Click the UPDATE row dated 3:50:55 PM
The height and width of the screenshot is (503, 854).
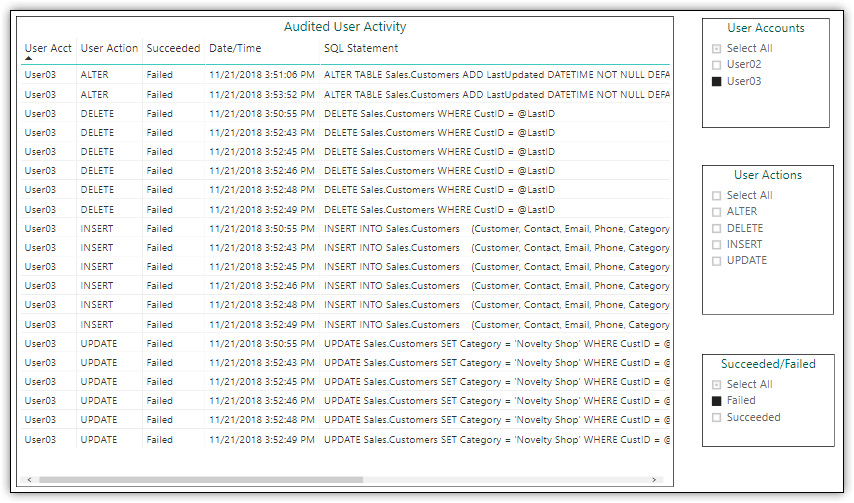[345, 344]
